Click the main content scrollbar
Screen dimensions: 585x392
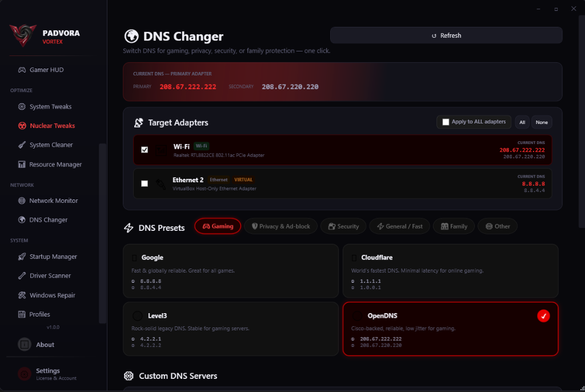pyautogui.click(x=582, y=121)
